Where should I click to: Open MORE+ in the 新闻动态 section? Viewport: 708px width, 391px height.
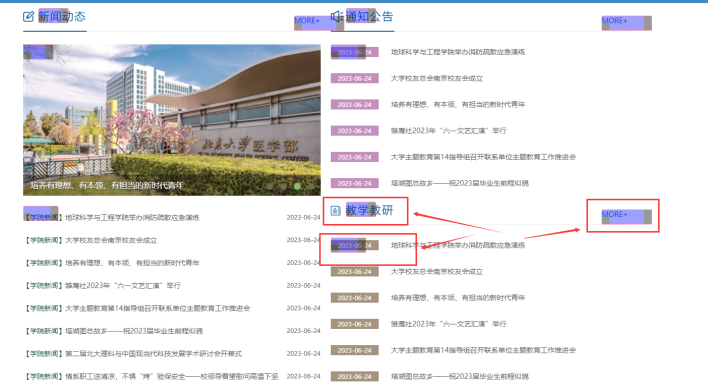click(307, 21)
